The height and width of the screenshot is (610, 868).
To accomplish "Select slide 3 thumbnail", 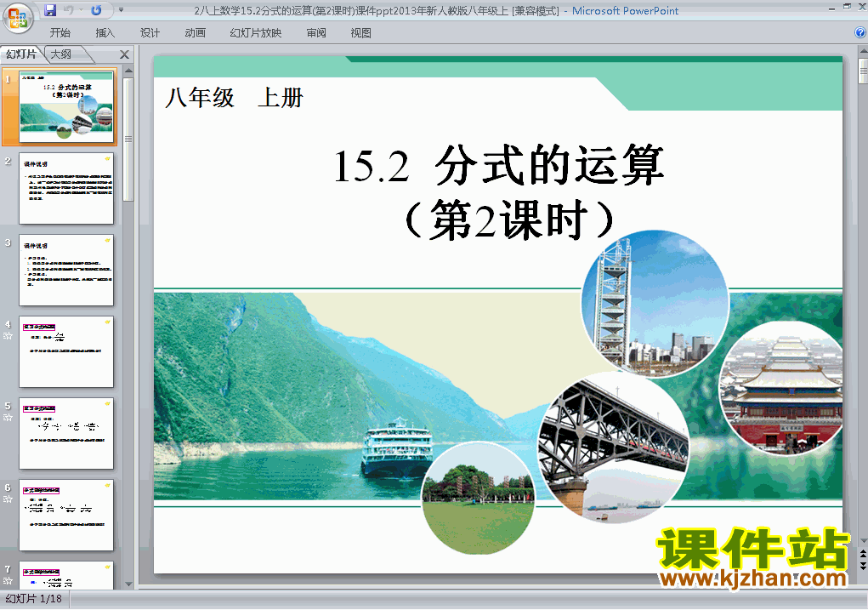I will pos(66,271).
